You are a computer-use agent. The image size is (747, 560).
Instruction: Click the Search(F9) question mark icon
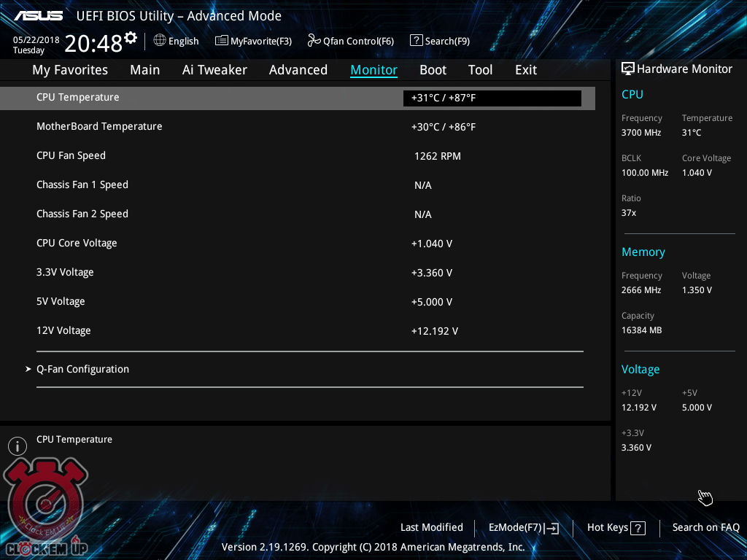416,41
